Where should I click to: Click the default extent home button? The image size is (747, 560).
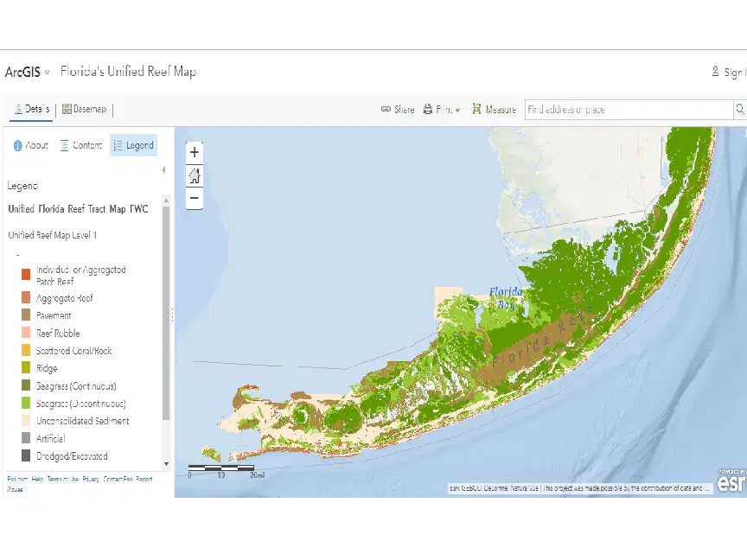tap(194, 175)
